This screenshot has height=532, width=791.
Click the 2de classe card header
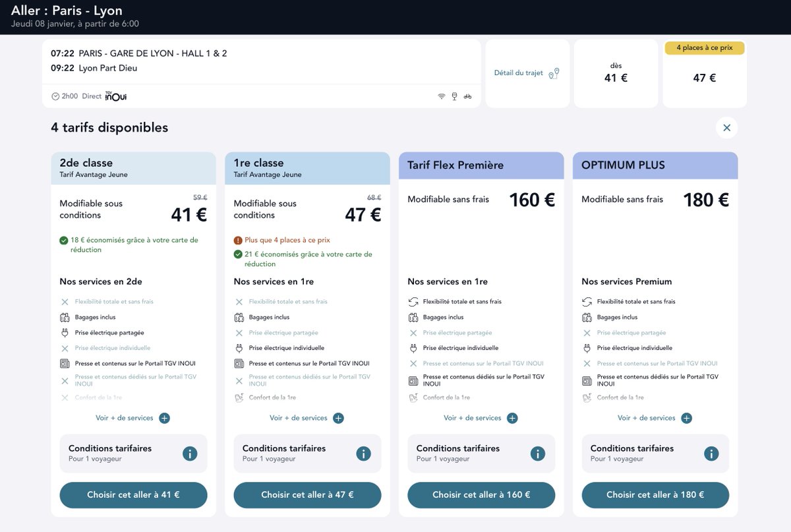coord(133,168)
